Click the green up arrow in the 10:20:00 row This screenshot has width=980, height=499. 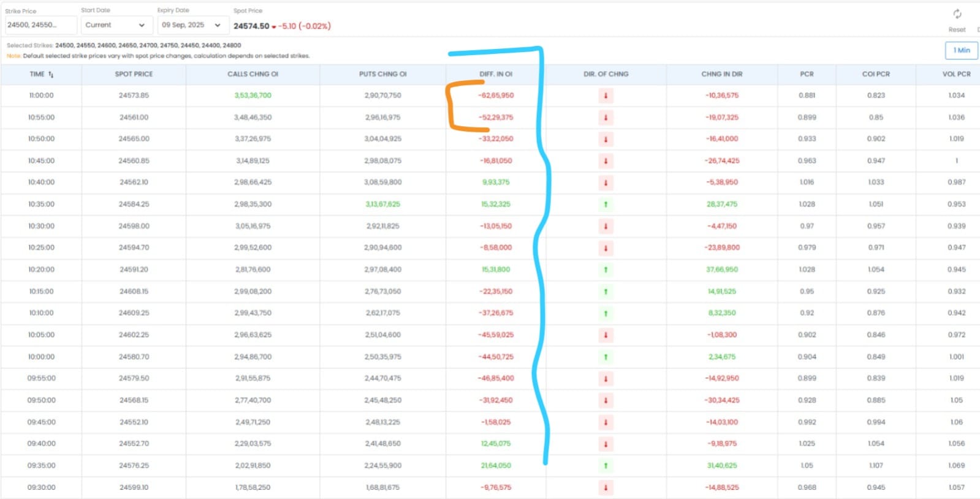click(x=606, y=270)
